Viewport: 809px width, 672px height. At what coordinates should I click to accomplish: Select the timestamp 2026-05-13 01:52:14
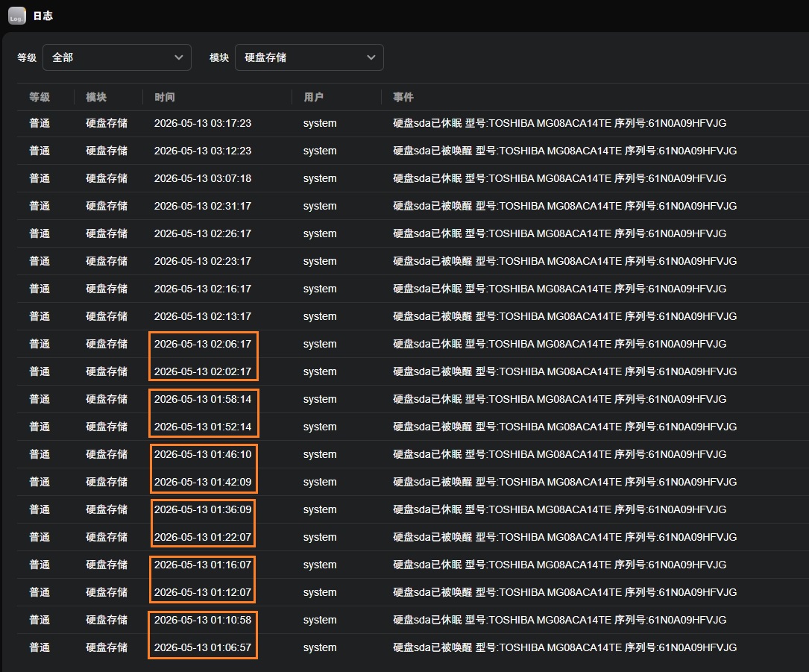tap(203, 427)
